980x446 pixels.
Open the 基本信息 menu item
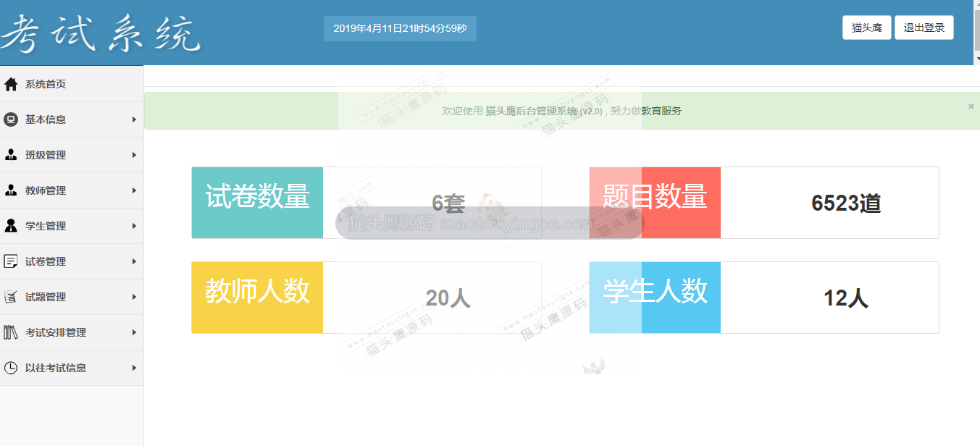(x=72, y=119)
